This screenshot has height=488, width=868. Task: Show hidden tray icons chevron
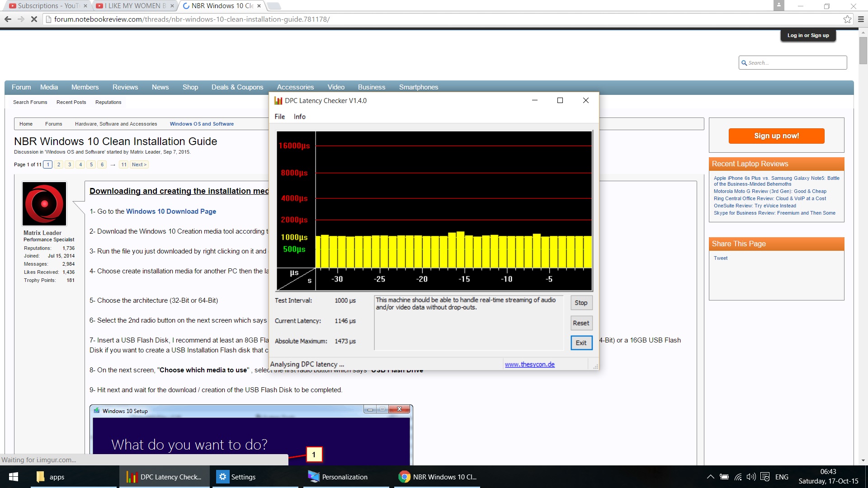click(710, 477)
